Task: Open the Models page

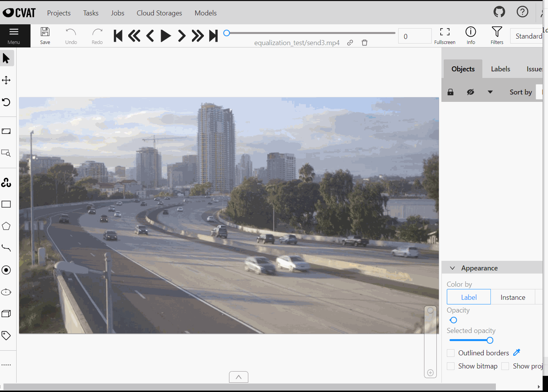Action: pyautogui.click(x=205, y=13)
